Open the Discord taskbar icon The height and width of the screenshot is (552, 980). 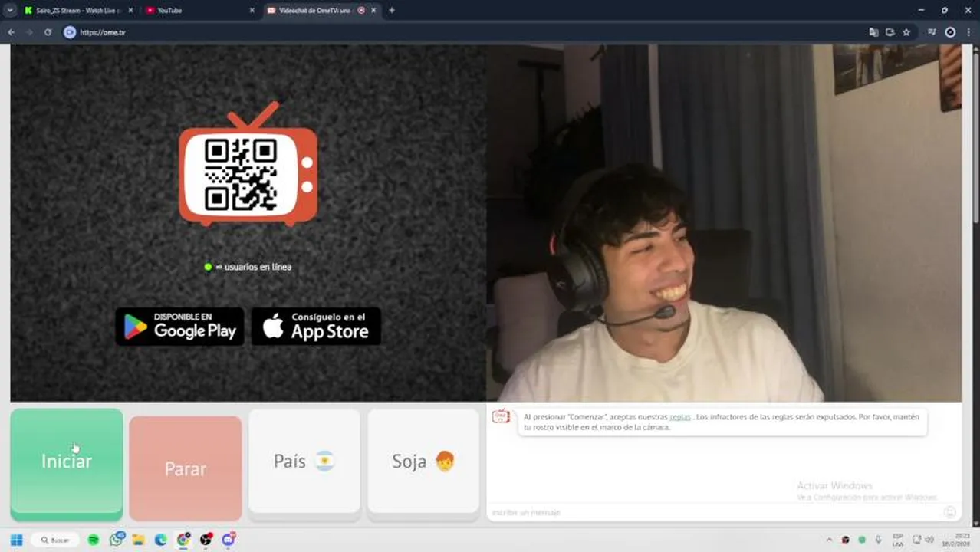pyautogui.click(x=229, y=539)
